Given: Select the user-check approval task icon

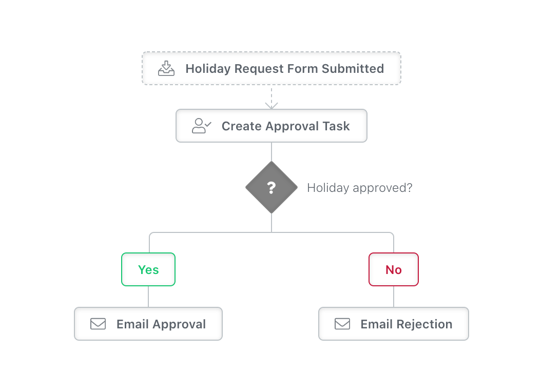Looking at the screenshot, I should click(x=202, y=126).
